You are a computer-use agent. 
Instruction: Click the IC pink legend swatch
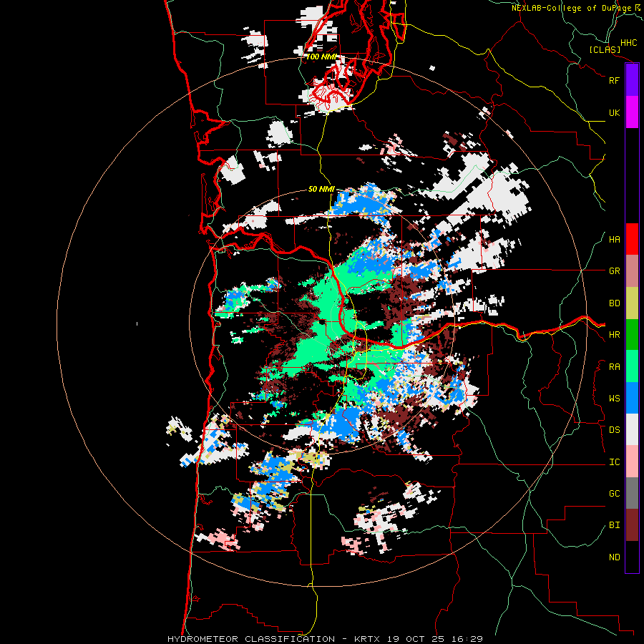click(x=632, y=462)
